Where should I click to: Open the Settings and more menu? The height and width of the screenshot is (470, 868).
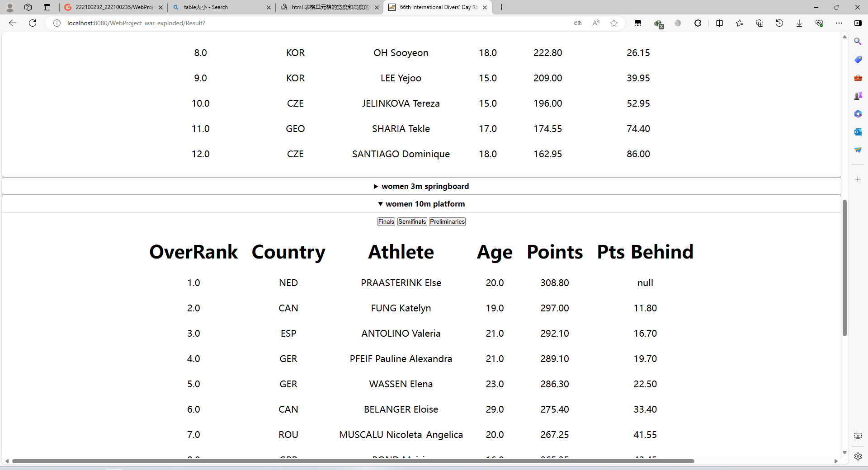click(839, 23)
